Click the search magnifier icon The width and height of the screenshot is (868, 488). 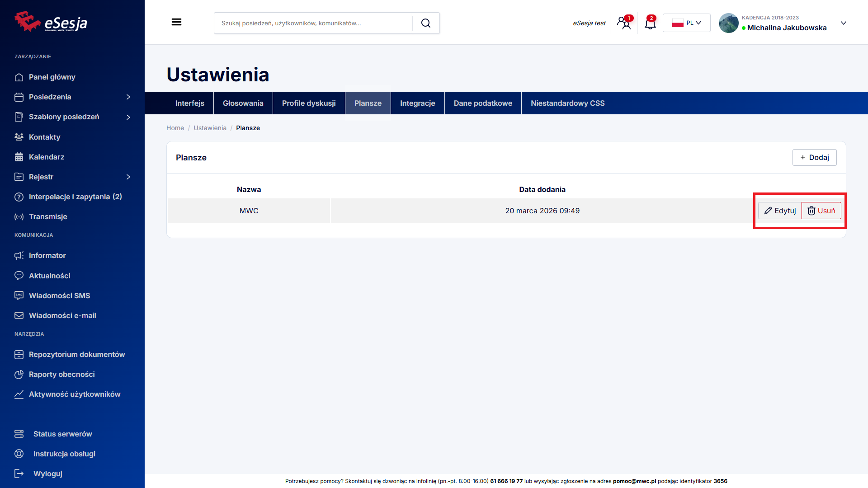coord(425,23)
